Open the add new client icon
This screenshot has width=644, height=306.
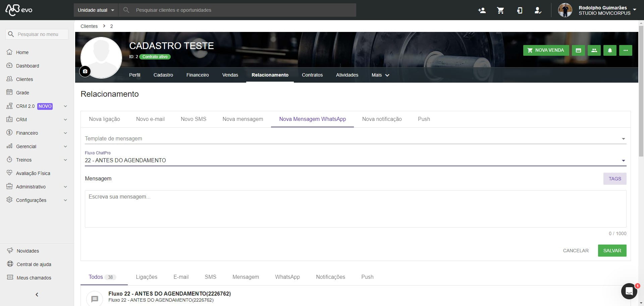tap(482, 10)
